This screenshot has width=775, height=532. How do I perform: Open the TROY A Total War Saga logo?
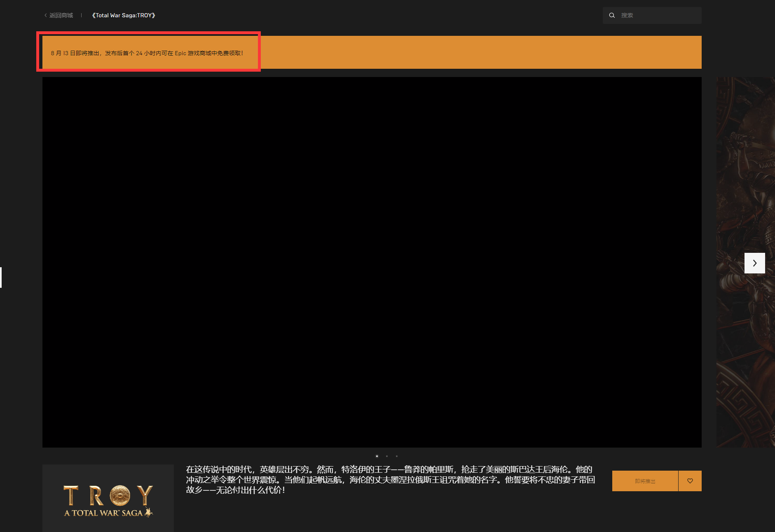tap(108, 500)
